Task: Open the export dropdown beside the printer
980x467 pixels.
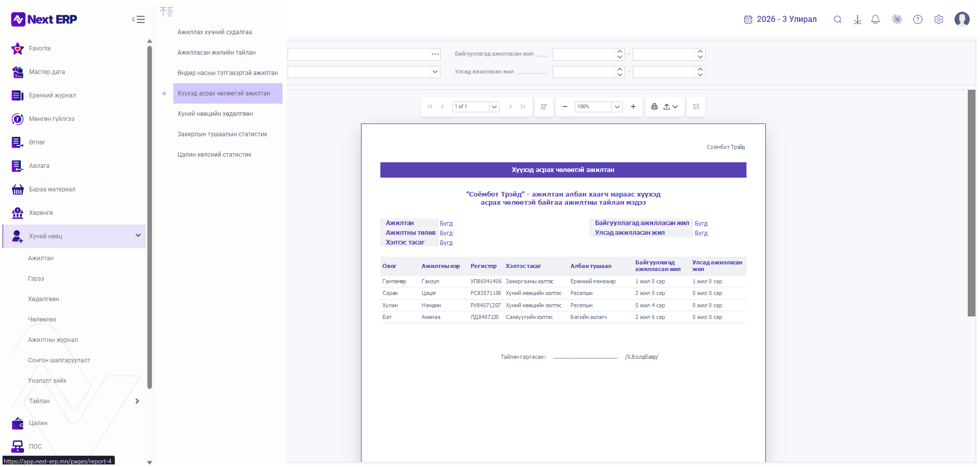Action: coord(670,107)
